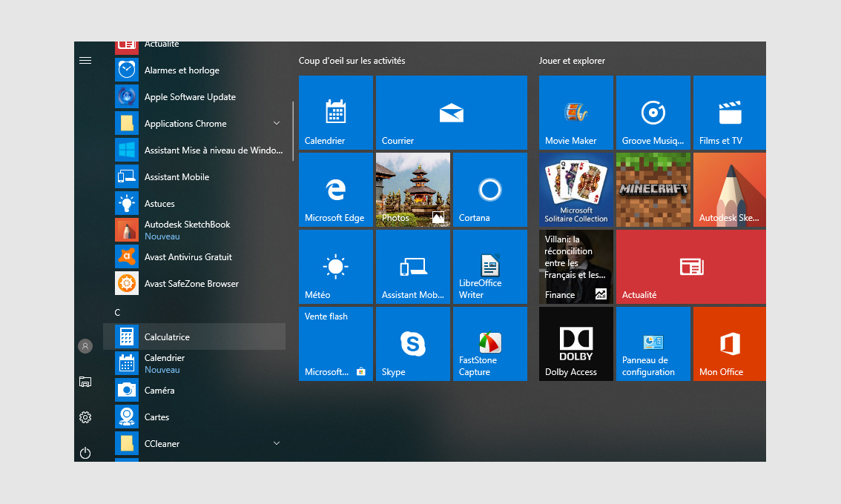Image resolution: width=841 pixels, height=504 pixels.
Task: Launch FastStone Capture tile
Action: pos(490,344)
